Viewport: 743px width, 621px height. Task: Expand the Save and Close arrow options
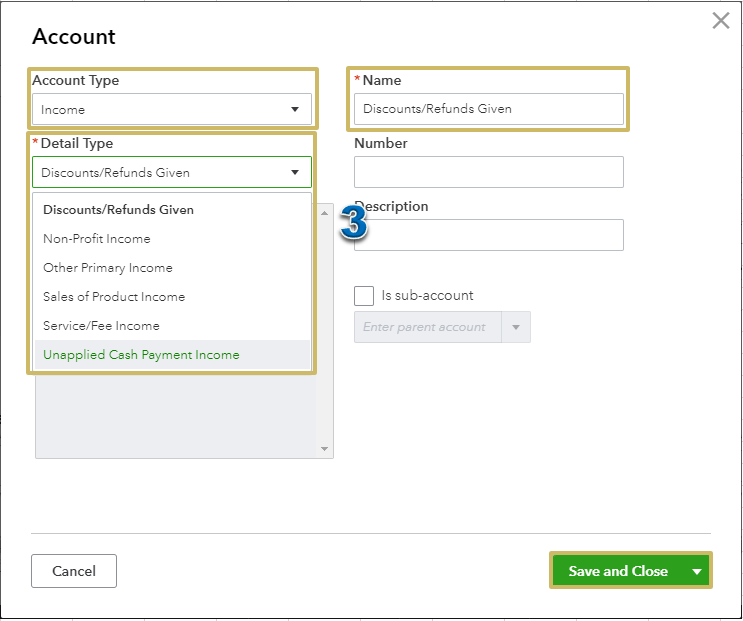pyautogui.click(x=697, y=571)
